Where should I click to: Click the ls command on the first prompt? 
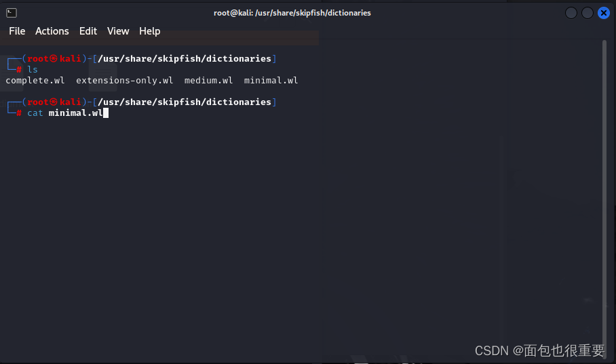33,70
